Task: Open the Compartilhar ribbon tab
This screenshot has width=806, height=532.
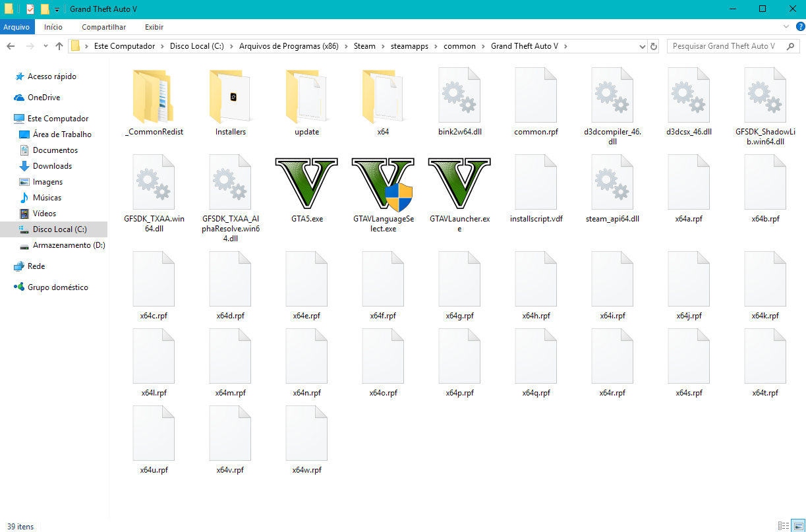Action: point(104,27)
